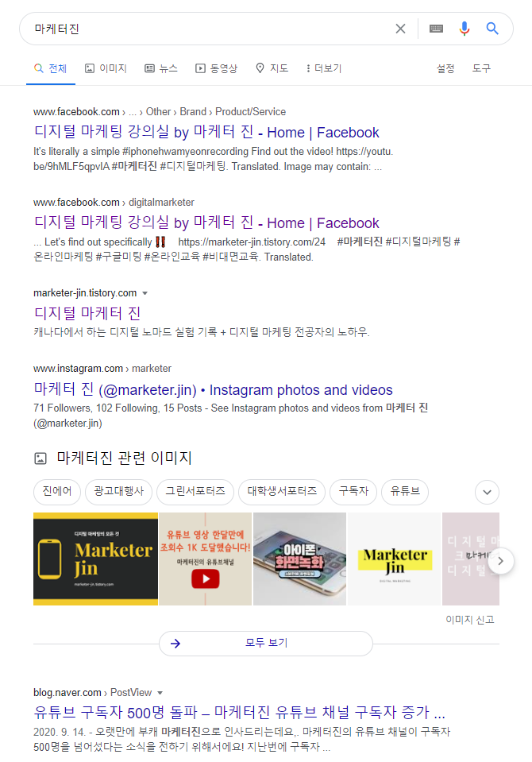Click the blog.naver.com › PostView URL text
This screenshot has width=532, height=762.
[x=92, y=693]
